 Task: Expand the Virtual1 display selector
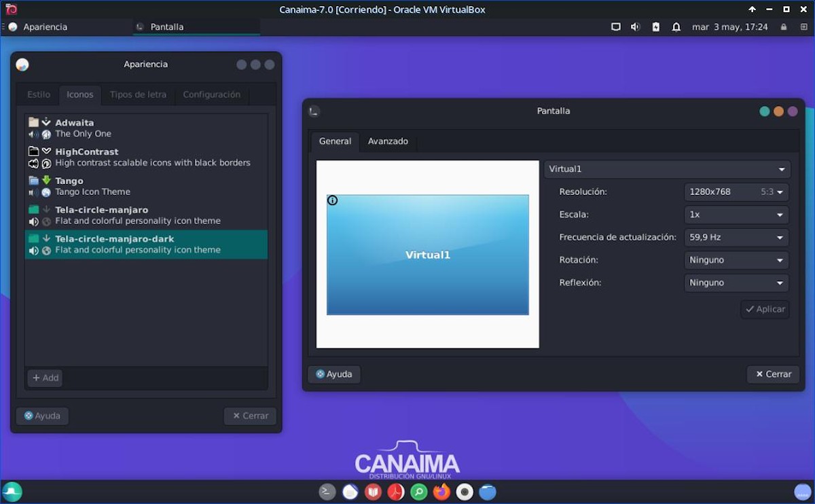667,169
